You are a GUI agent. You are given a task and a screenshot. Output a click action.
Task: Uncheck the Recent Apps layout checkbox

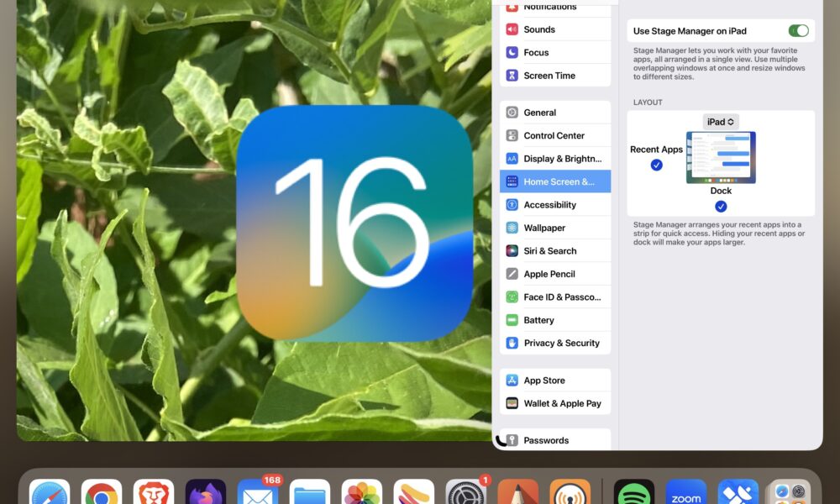tap(656, 165)
